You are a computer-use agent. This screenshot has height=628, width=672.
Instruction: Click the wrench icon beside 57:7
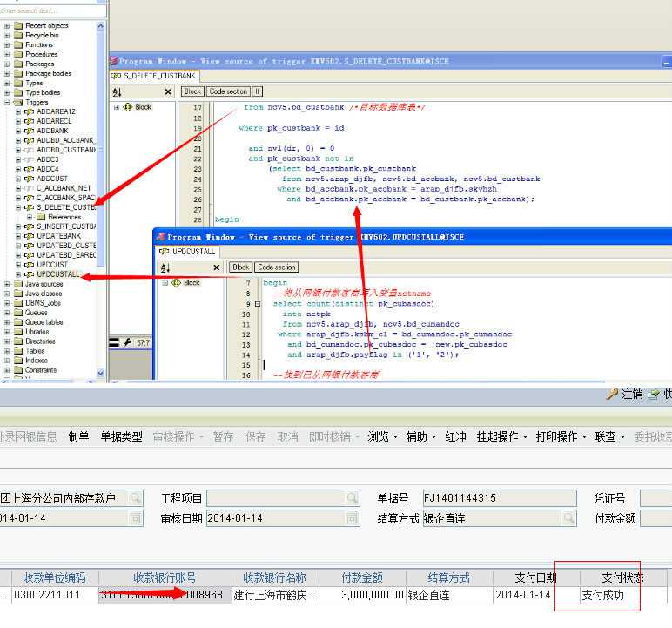click(x=128, y=342)
